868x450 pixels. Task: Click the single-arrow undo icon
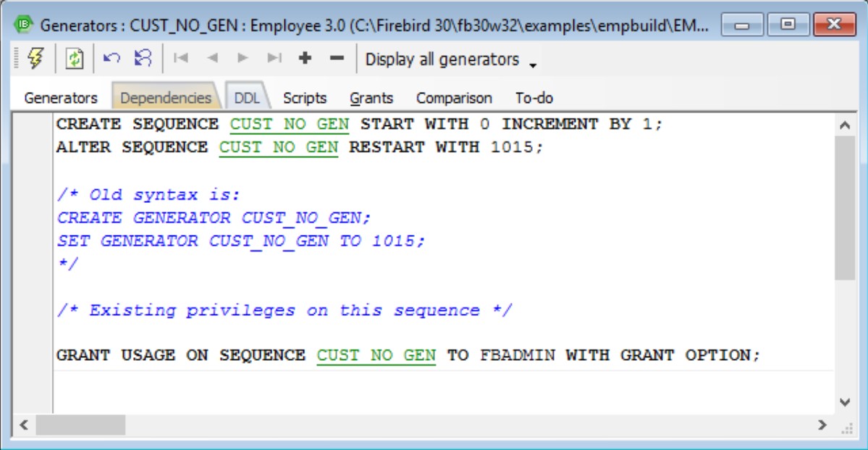point(111,59)
